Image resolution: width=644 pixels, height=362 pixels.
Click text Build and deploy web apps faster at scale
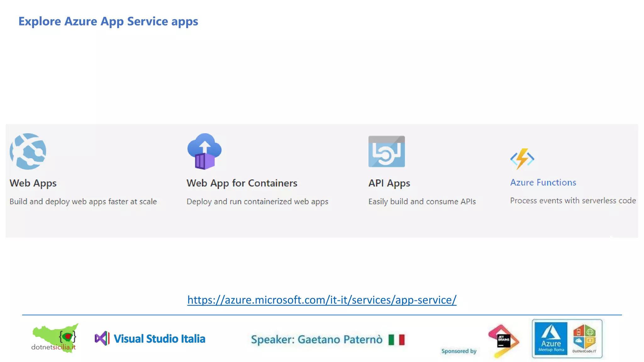click(83, 201)
